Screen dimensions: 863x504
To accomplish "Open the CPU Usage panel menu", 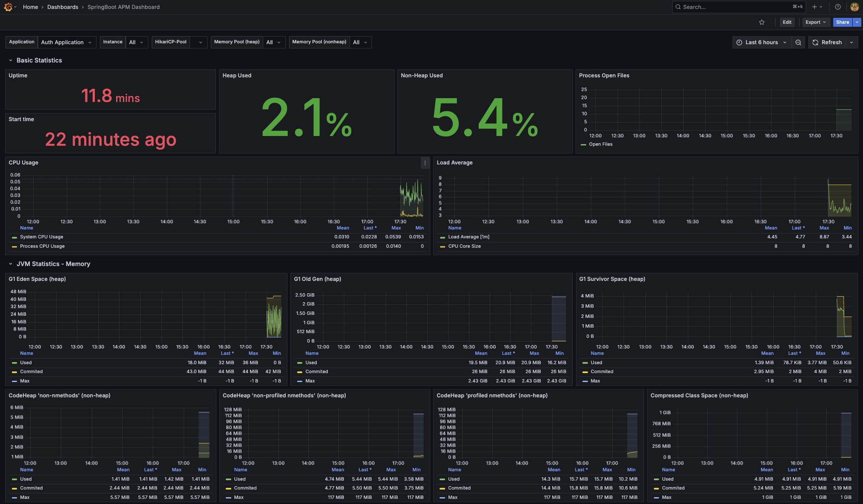I will coord(425,163).
